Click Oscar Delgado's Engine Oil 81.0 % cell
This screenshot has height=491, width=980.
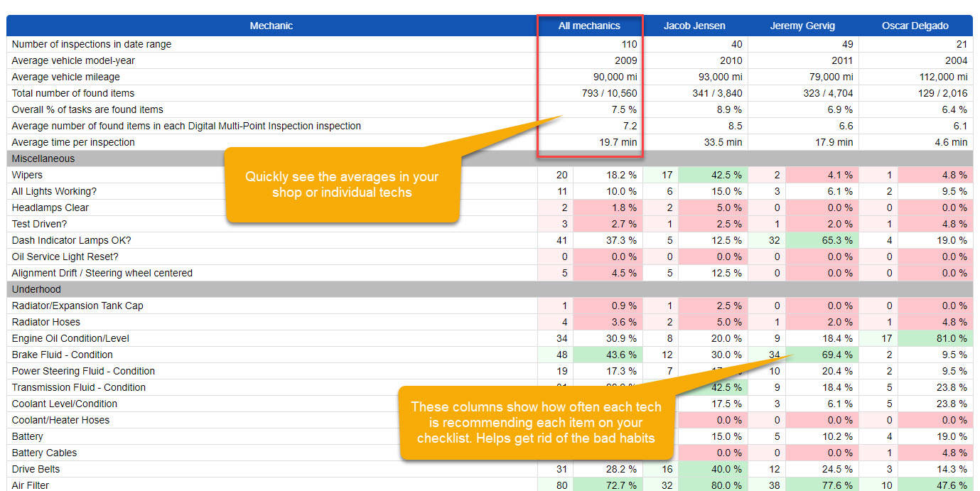click(x=935, y=338)
